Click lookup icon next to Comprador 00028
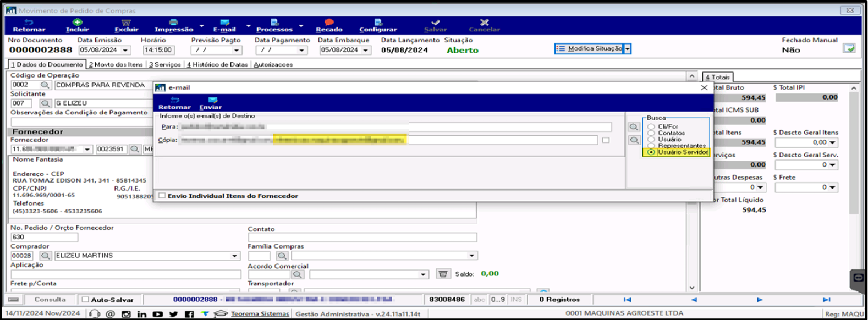Image resolution: width=868 pixels, height=320 pixels. (x=45, y=256)
